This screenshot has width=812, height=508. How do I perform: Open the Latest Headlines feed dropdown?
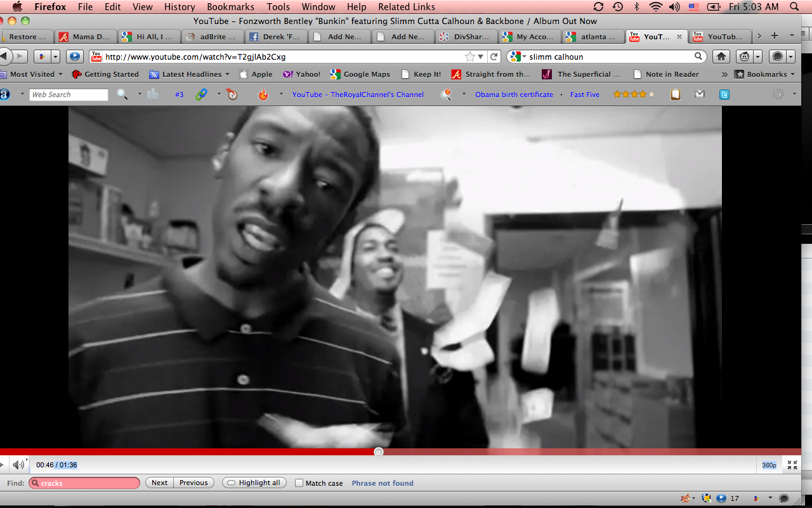click(190, 74)
